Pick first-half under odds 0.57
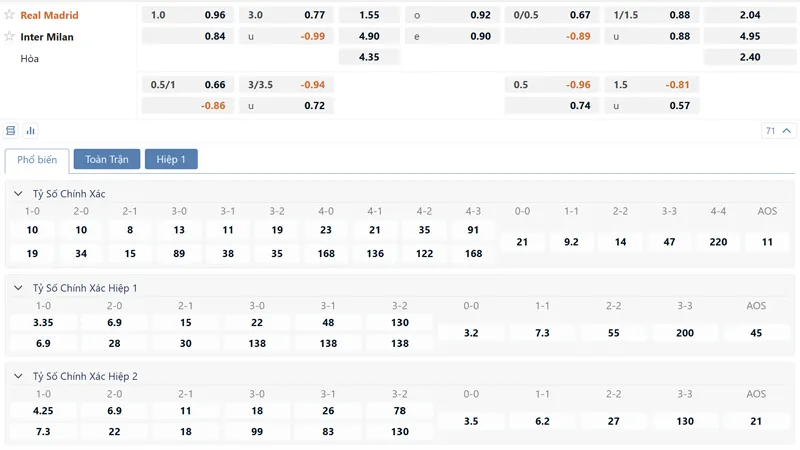 (x=652, y=106)
